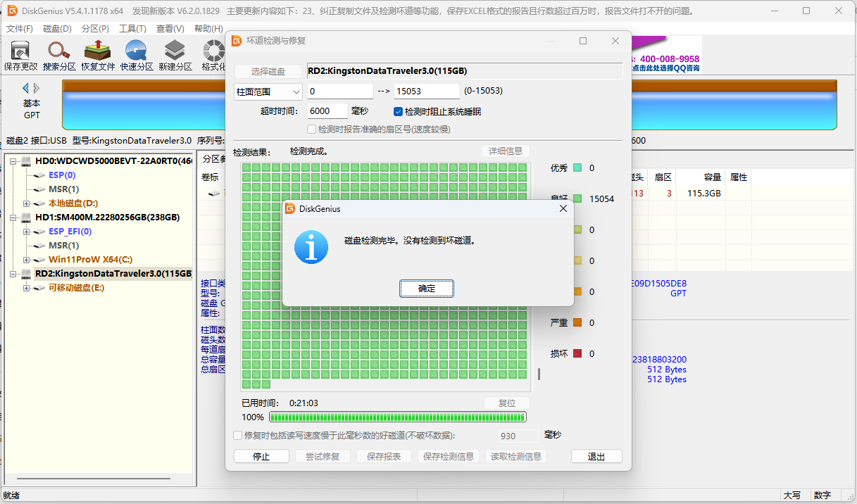
Task: Enable the 修复时包括读写速度慢 checkbox
Action: click(238, 436)
